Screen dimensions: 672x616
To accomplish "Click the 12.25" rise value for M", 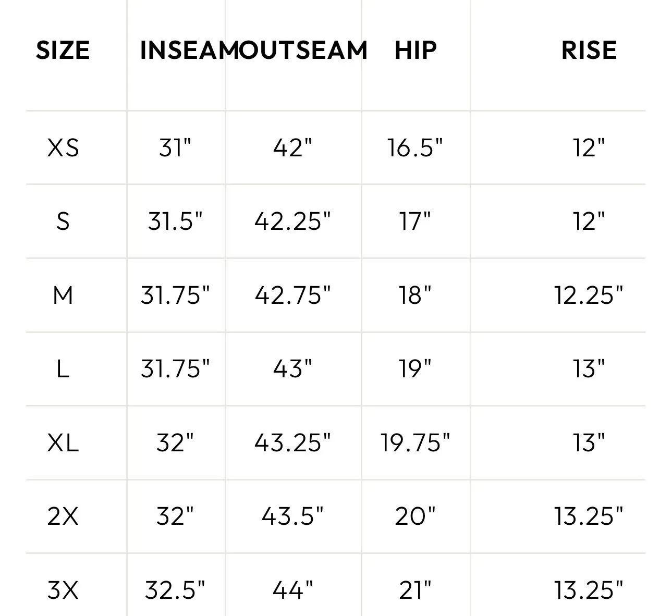I will [589, 295].
